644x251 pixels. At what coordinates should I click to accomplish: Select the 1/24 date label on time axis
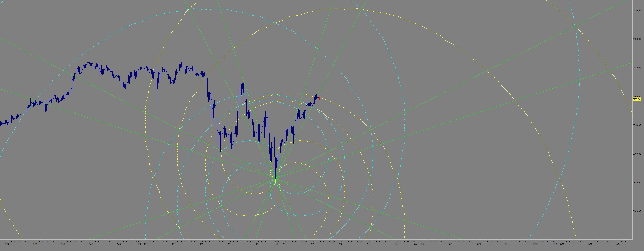point(138,244)
